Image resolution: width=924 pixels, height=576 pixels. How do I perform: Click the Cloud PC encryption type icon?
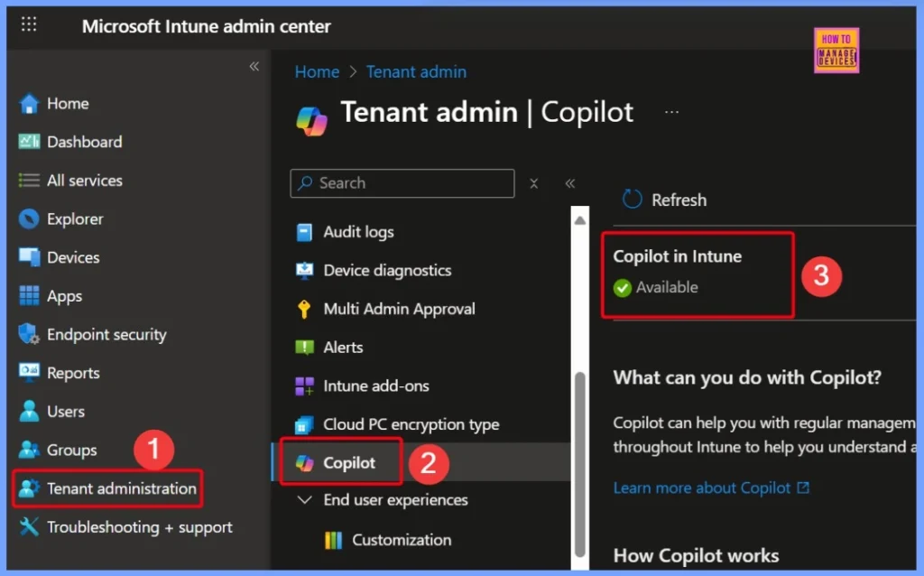pyautogui.click(x=304, y=424)
